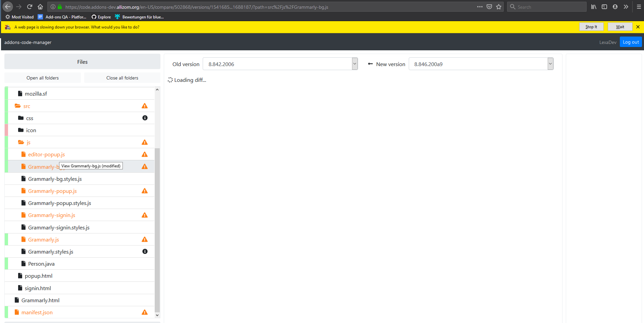Click the Log out button
Viewport: 644px width, 323px height.
(x=631, y=42)
